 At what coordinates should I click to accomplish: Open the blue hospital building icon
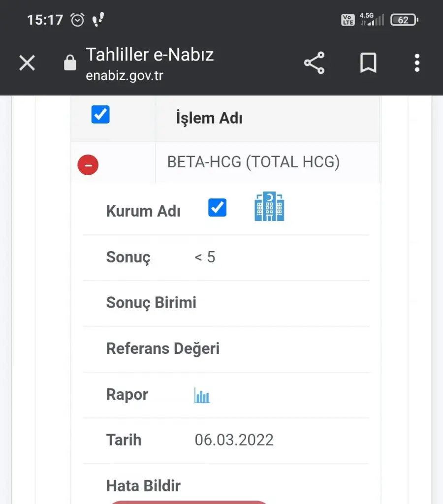point(269,206)
